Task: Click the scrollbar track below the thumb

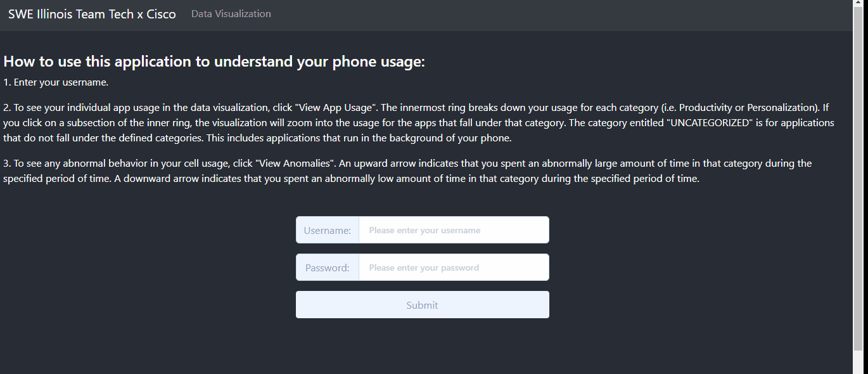Action: tap(858, 363)
